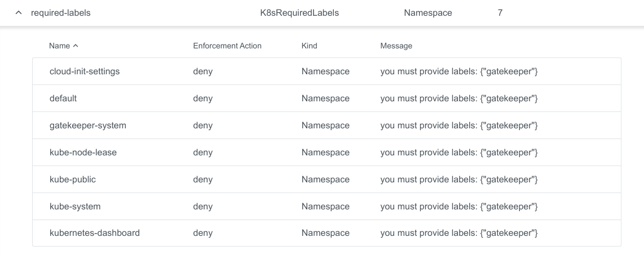Screen dimensions: 644x264
Task: Click the Enforcement Action column header
Action: click(227, 46)
